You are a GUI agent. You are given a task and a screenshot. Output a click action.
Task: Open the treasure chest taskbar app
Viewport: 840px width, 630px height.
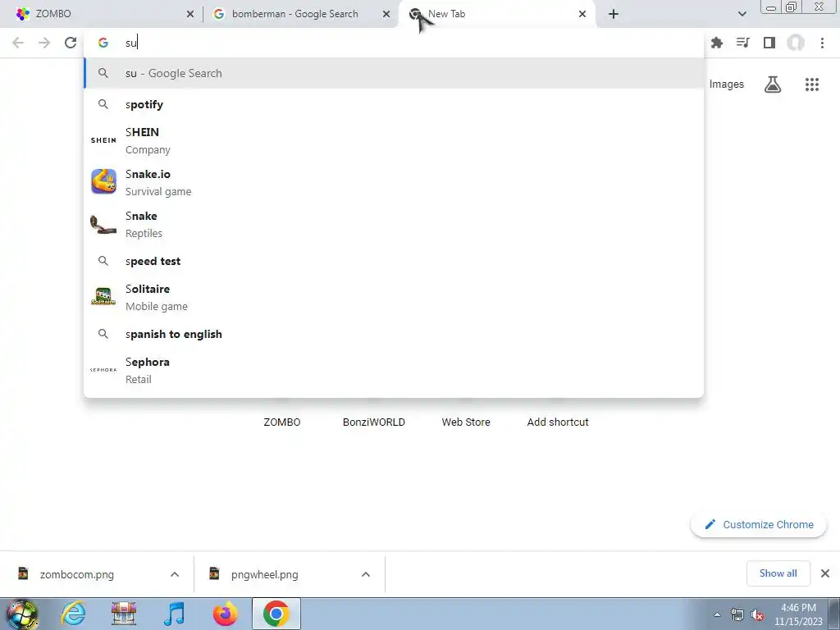pyautogui.click(x=123, y=614)
